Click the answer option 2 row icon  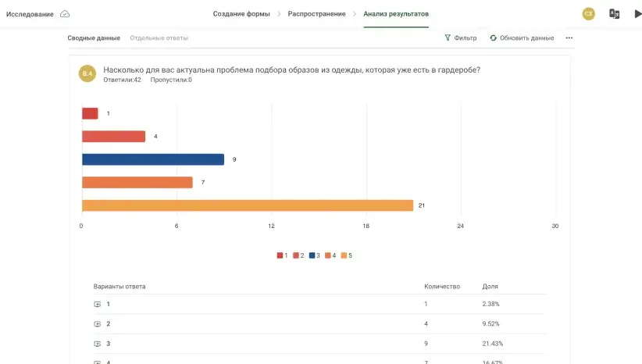97,324
